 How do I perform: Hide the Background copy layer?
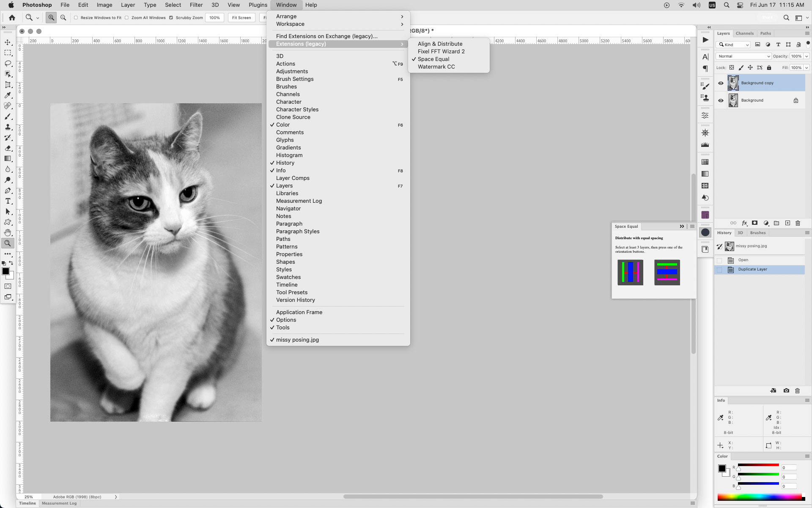(x=721, y=83)
